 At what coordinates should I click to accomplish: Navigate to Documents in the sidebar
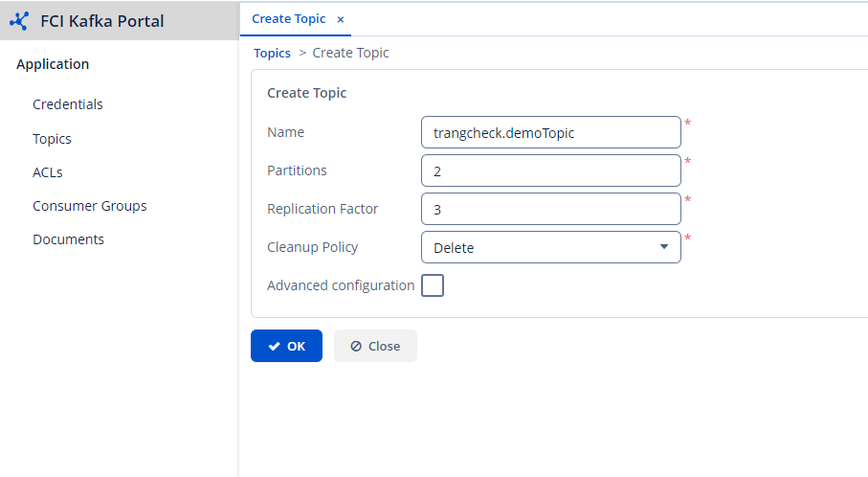point(68,239)
